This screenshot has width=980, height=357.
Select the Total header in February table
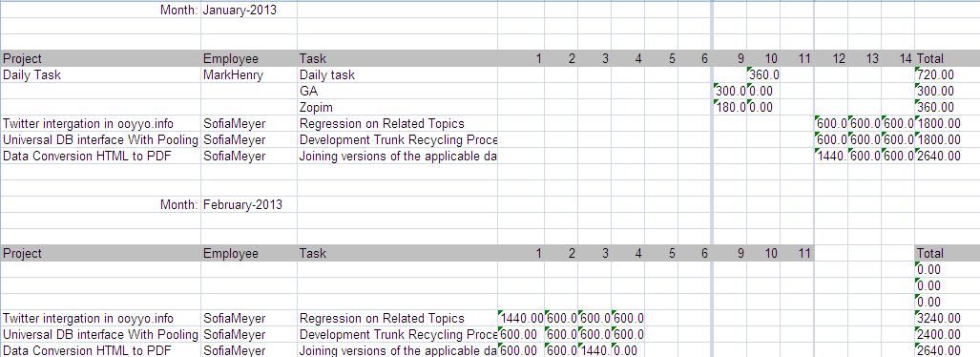click(947, 253)
